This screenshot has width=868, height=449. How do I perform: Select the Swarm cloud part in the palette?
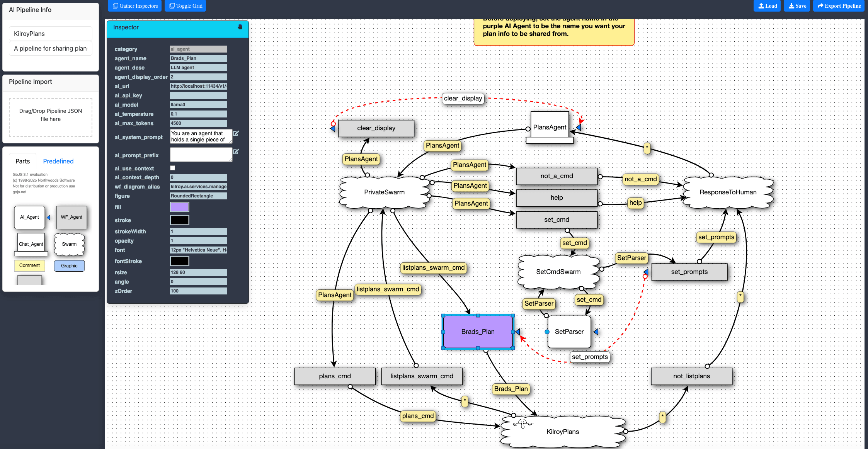click(x=69, y=244)
